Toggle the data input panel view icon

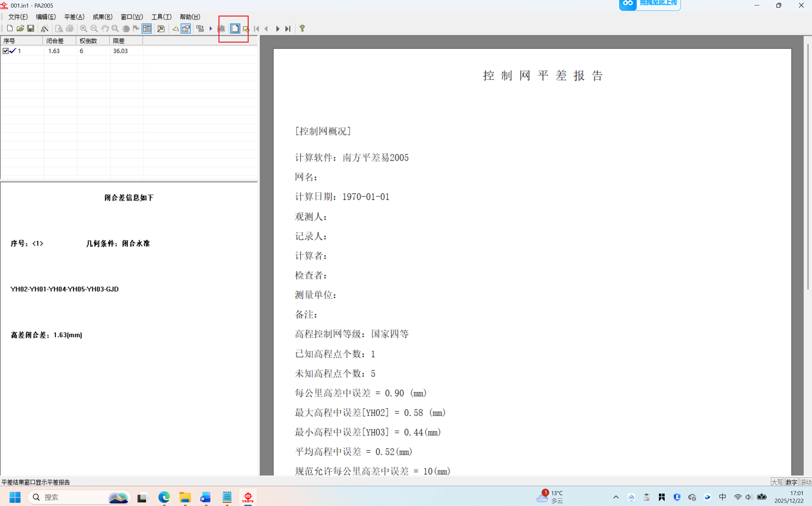tap(147, 28)
